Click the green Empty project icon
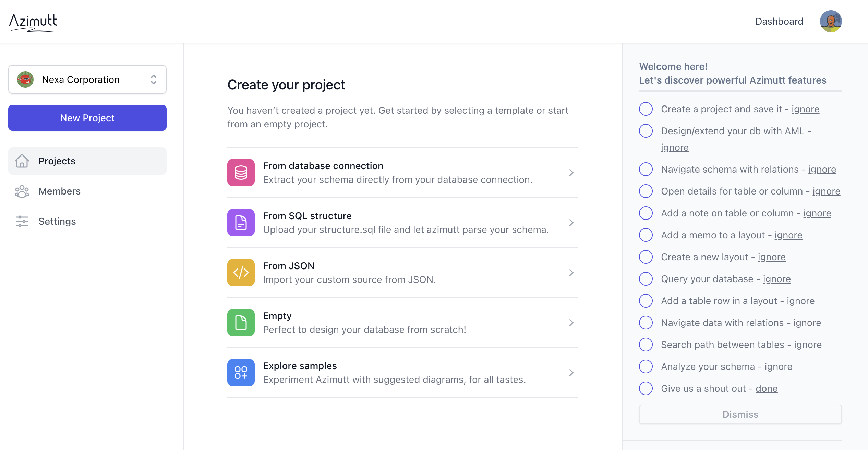868x450 pixels. click(x=241, y=323)
